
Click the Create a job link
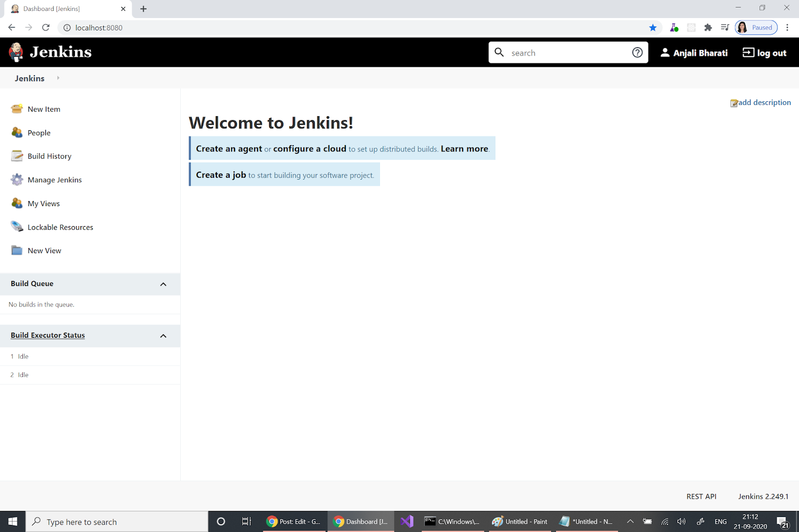pyautogui.click(x=221, y=175)
